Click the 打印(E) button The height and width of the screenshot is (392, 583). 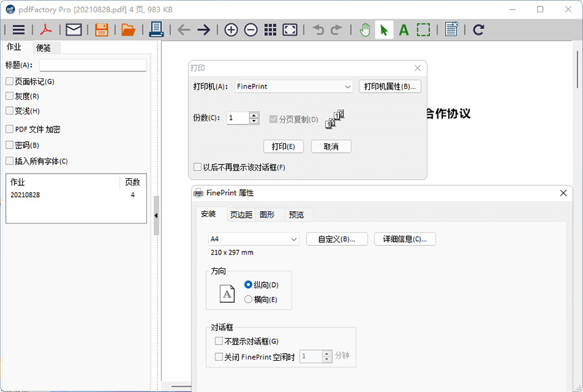(x=283, y=146)
